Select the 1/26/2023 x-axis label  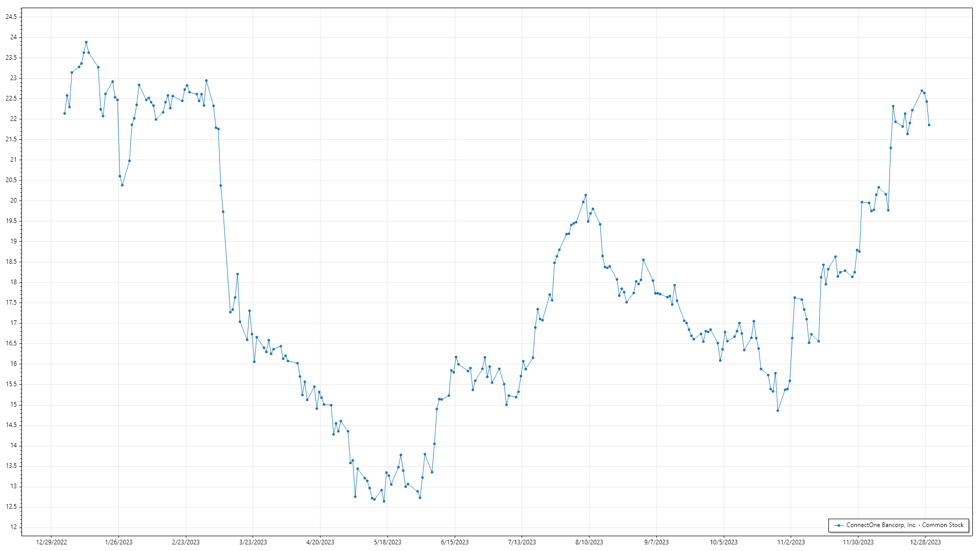click(118, 542)
